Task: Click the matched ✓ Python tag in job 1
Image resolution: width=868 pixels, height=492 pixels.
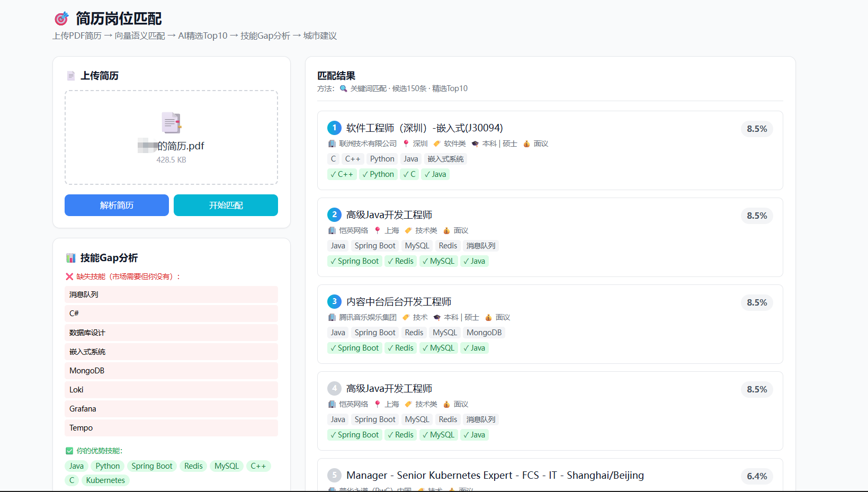Action: tap(378, 174)
